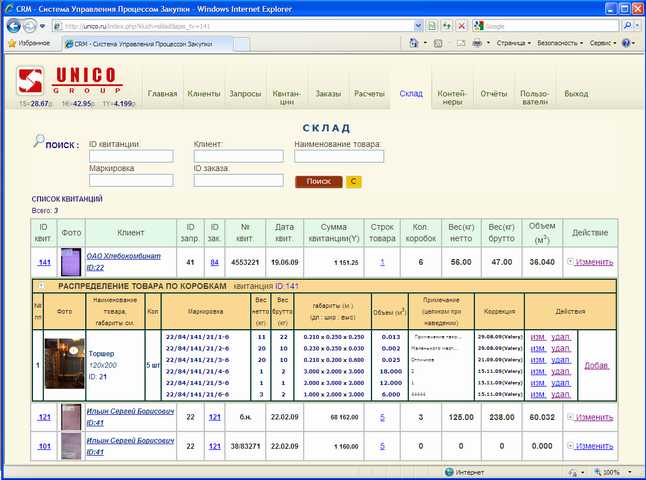This screenshot has width=646, height=480.
Task: Go to Главная navigation tab
Action: (x=162, y=94)
